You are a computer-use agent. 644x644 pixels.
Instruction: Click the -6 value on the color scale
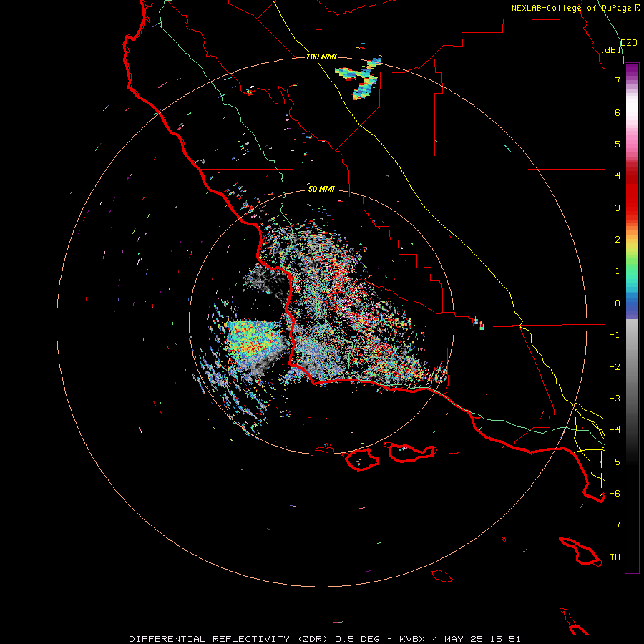pos(615,494)
